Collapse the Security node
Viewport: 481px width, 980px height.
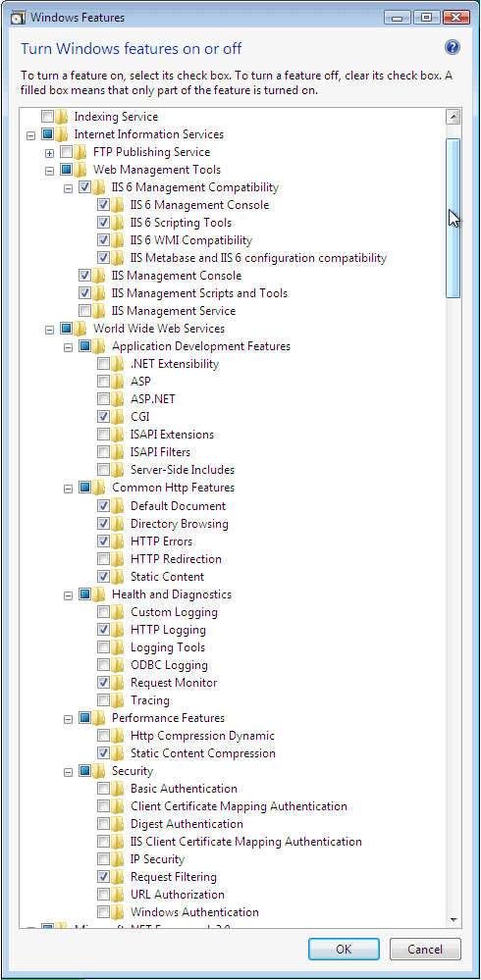pos(68,772)
